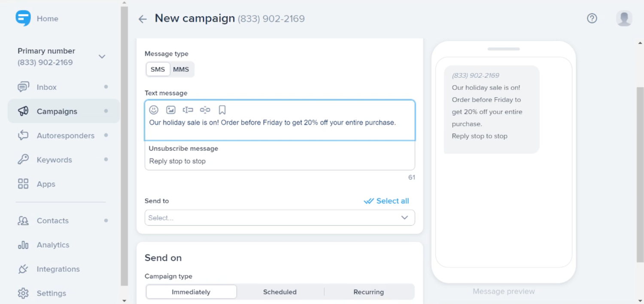Go to the Keywords section
The image size is (644, 304).
click(54, 160)
